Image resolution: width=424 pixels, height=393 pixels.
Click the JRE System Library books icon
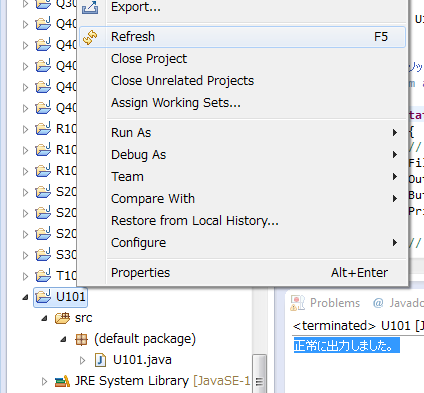click(x=62, y=381)
